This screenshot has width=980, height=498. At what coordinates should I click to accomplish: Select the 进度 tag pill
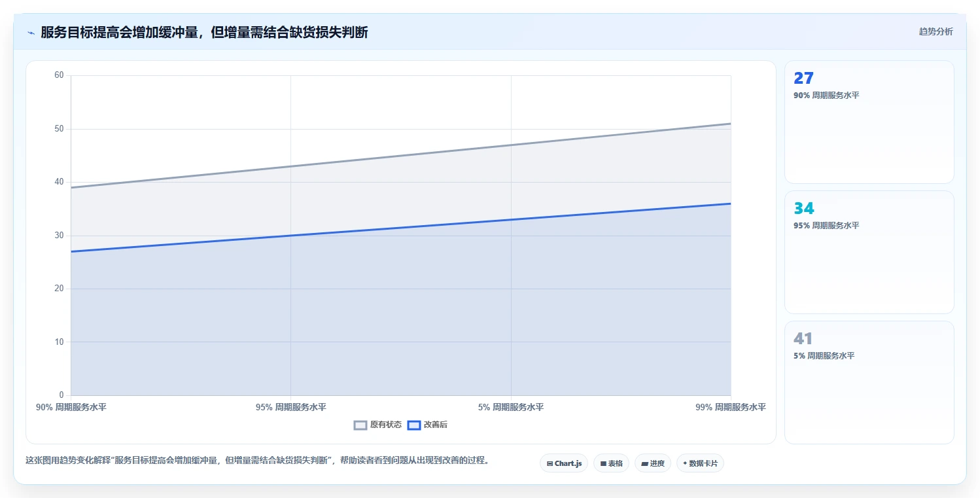click(x=653, y=463)
